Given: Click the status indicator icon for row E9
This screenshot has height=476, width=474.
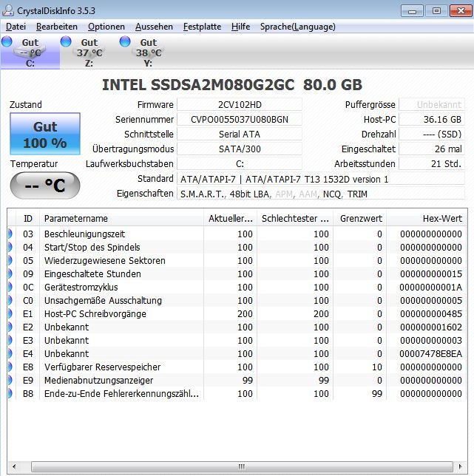Looking at the screenshot, I should (x=10, y=381).
